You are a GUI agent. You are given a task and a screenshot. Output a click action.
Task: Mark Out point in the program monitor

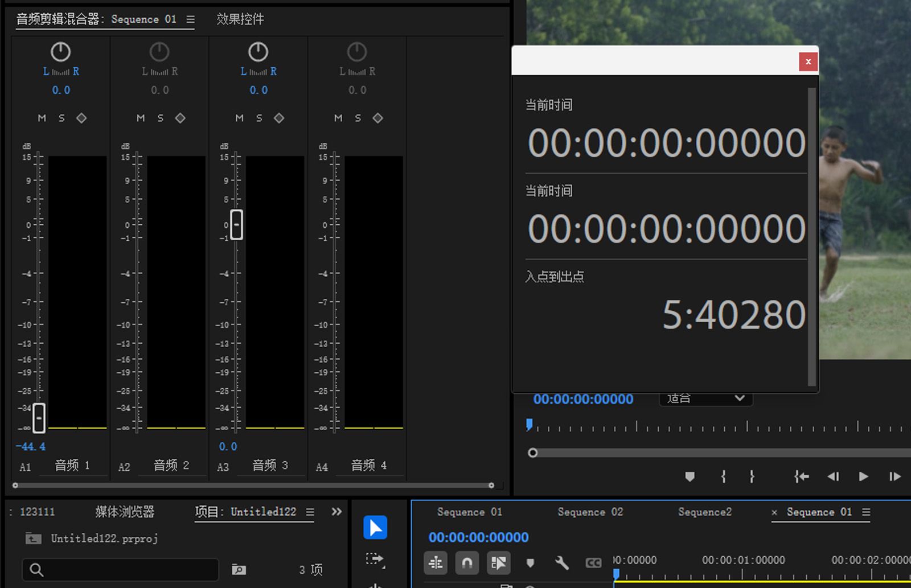[752, 476]
